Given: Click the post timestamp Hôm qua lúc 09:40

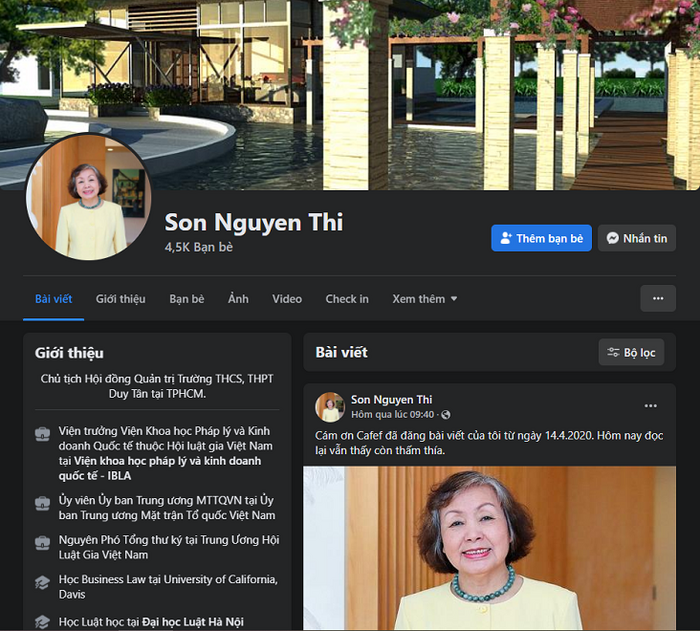Looking at the screenshot, I should (393, 414).
